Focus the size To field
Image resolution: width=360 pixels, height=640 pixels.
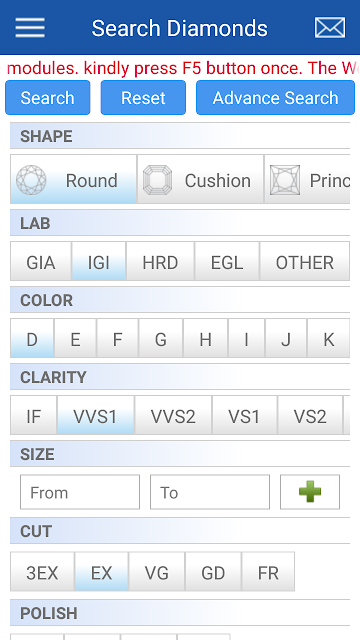click(x=210, y=492)
